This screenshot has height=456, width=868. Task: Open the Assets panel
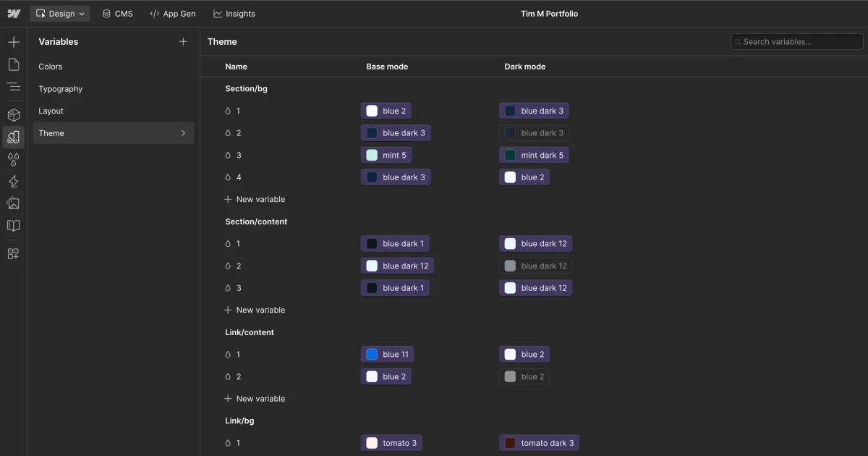pos(13,203)
